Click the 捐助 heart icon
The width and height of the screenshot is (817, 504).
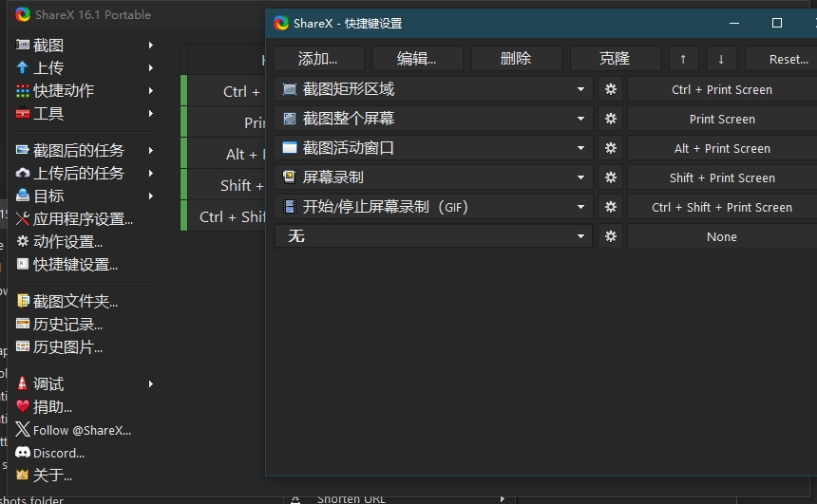tap(23, 406)
